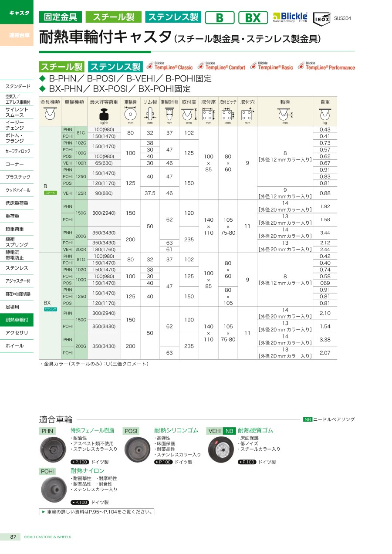Click the max load weight icon in table header
The image size is (392, 554).
(x=104, y=115)
